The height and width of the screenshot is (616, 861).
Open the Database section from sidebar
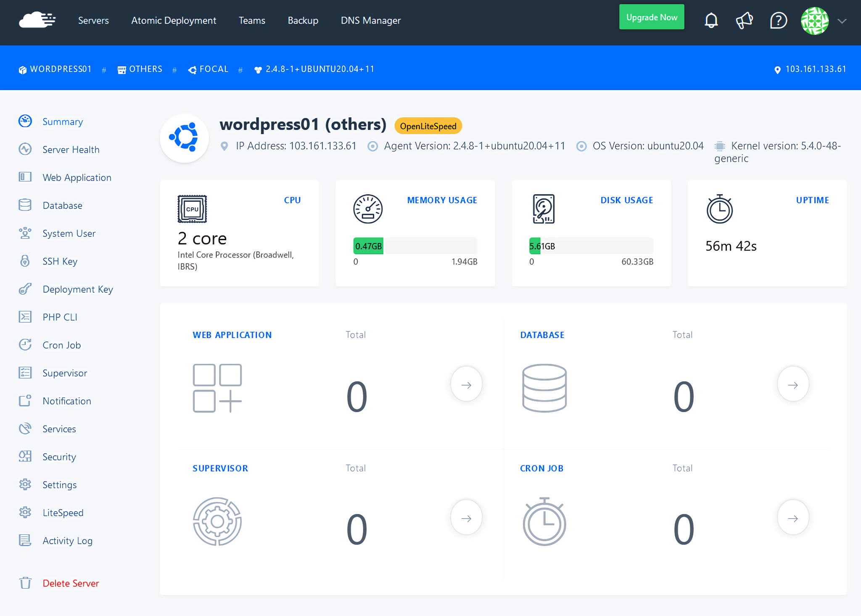(x=62, y=205)
